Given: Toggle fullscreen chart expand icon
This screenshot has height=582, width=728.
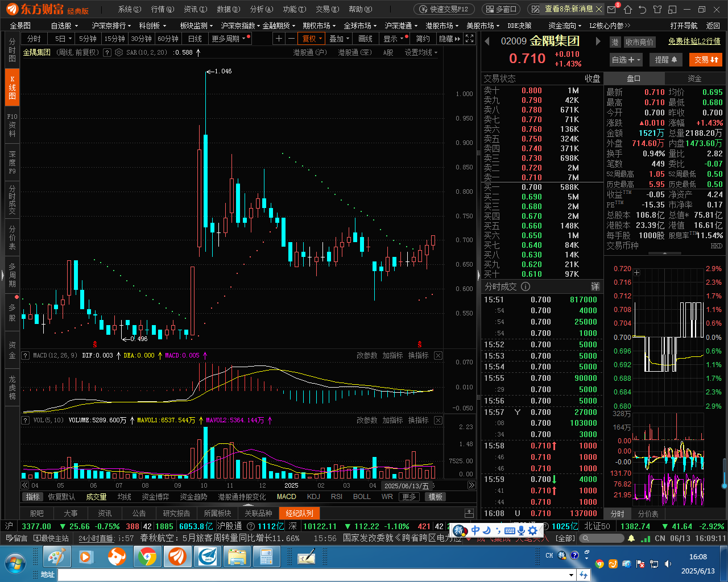Looking at the screenshot, I should 469,38.
